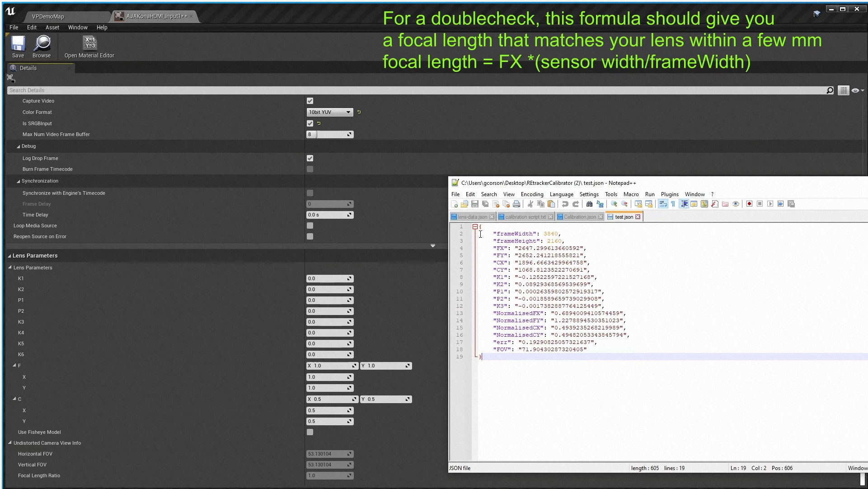Show all characters pilcrow icon
868x489 pixels.
pyautogui.click(x=673, y=204)
